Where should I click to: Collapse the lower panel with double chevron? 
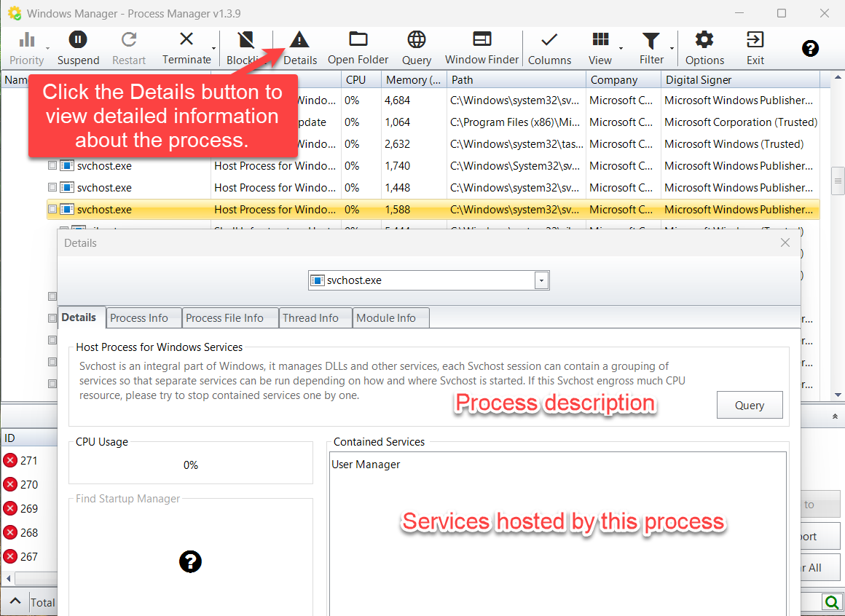point(835,416)
